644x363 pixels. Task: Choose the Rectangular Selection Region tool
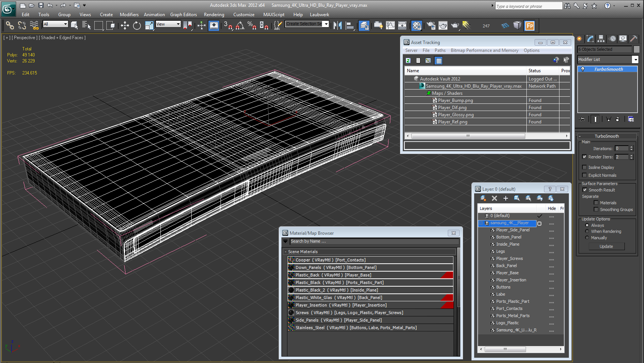click(98, 25)
